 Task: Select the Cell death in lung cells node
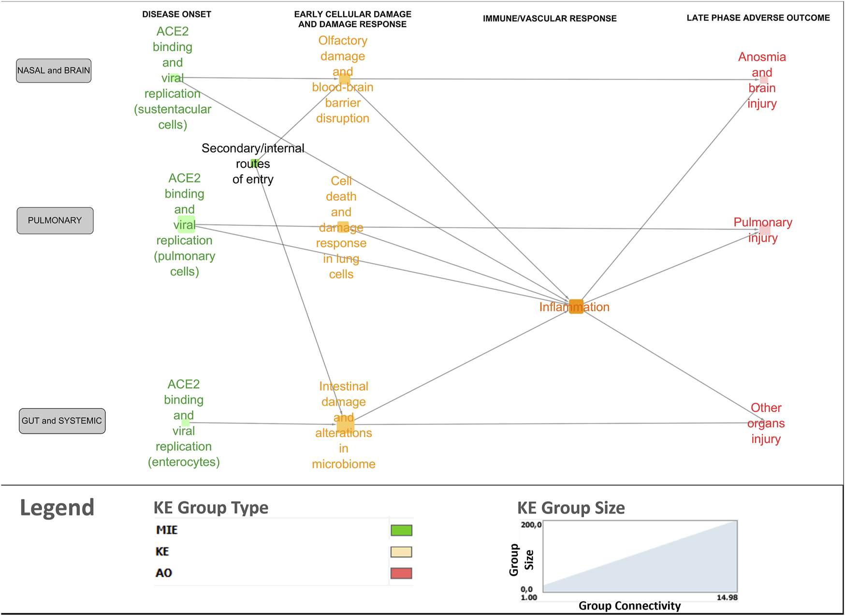click(343, 227)
